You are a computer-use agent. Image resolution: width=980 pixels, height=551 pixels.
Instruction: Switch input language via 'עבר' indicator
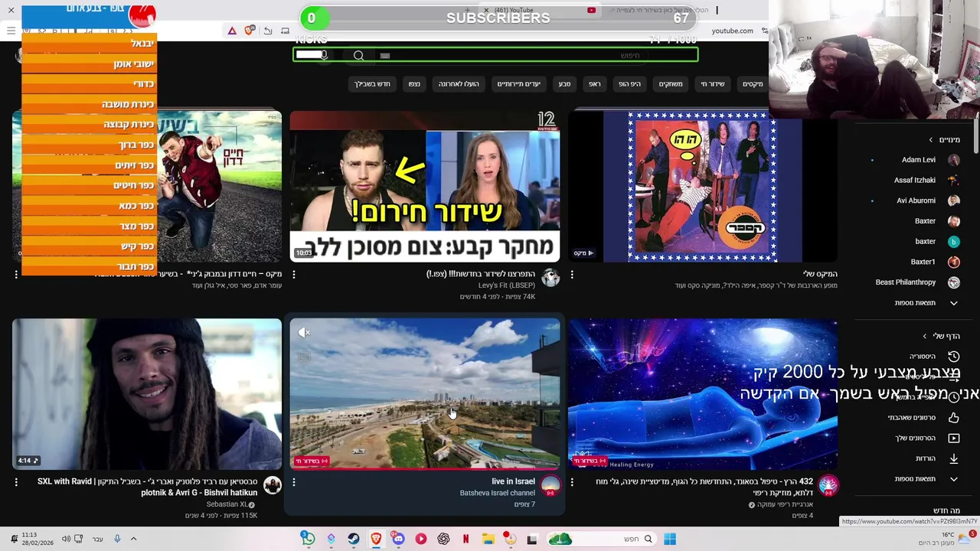point(97,539)
